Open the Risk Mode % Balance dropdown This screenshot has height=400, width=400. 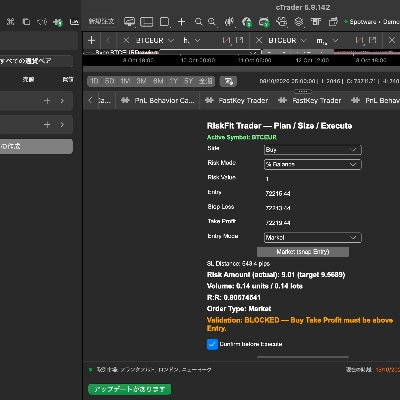pyautogui.click(x=312, y=164)
